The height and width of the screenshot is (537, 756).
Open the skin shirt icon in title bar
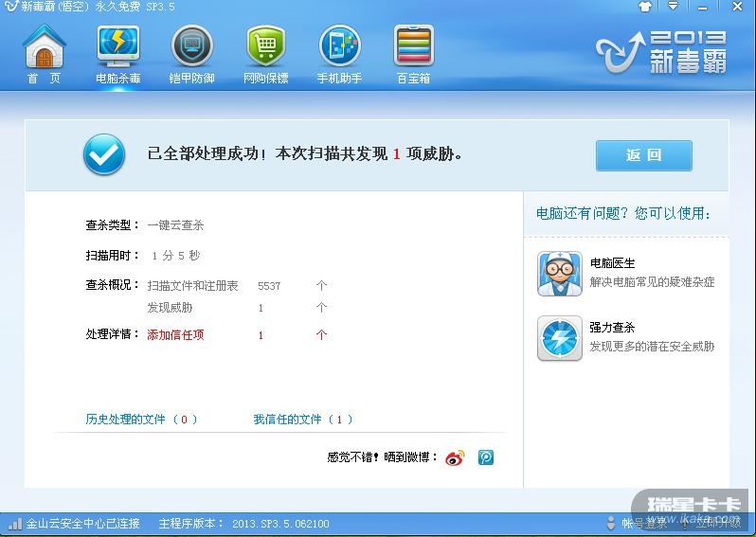coord(644,7)
